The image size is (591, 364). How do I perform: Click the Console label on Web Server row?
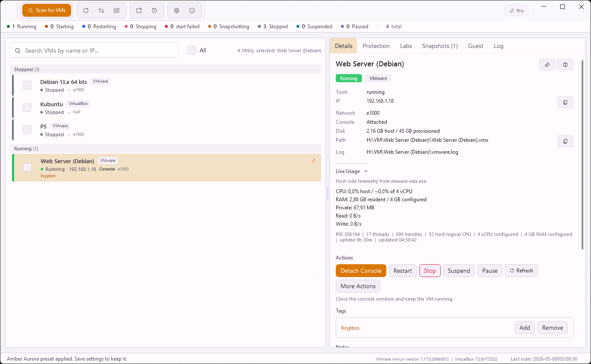(107, 169)
